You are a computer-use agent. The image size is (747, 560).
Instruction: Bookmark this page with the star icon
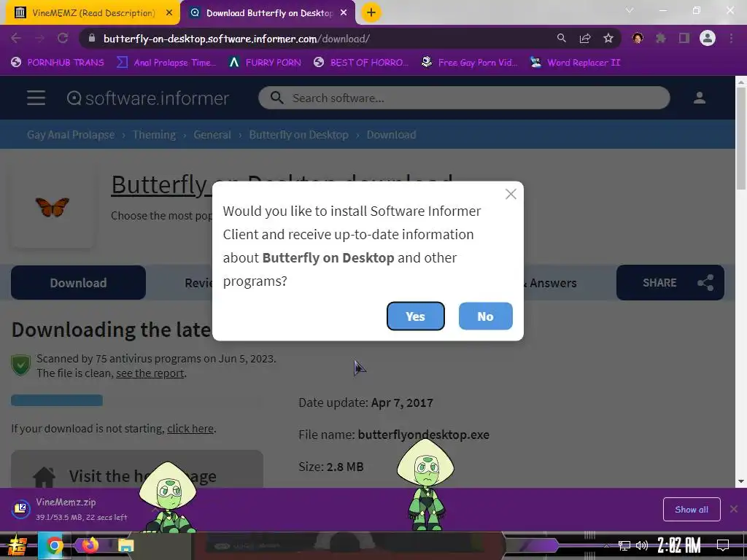pos(608,38)
